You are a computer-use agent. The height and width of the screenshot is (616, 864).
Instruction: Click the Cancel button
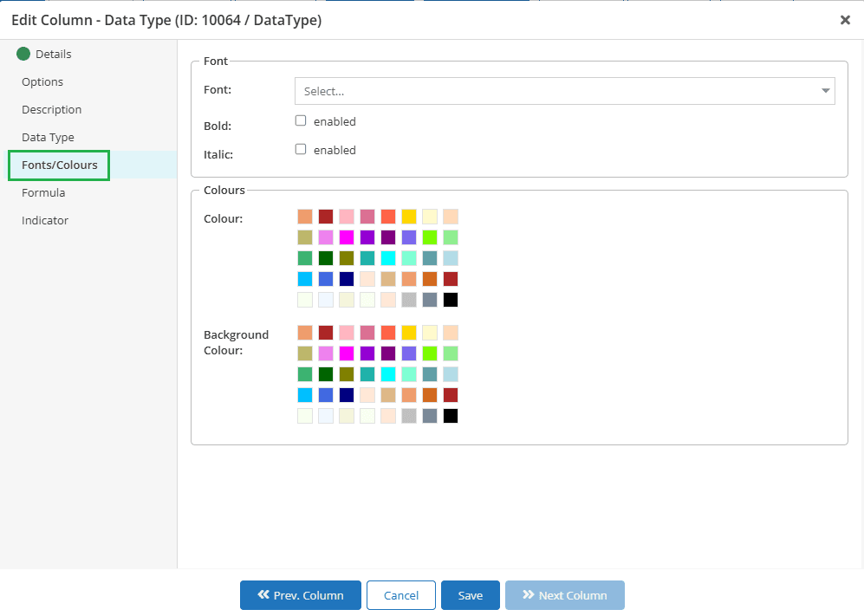pos(401,595)
